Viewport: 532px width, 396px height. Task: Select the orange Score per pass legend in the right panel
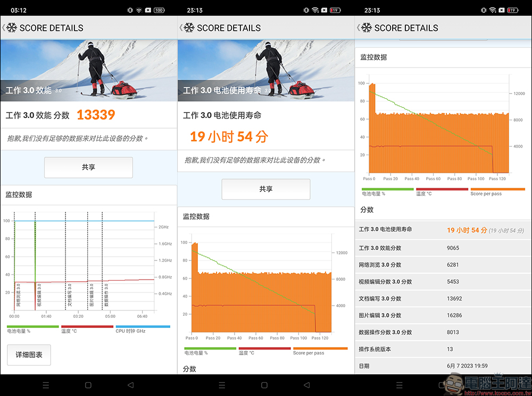point(497,189)
